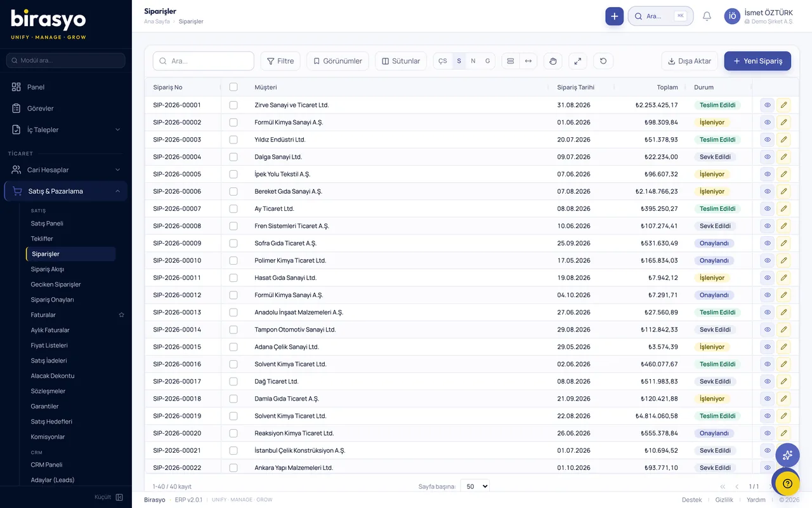Check the box for Zirve Sanayi ve Ticaret Ltd.
Viewport: 812px width, 508px height.
pyautogui.click(x=233, y=105)
